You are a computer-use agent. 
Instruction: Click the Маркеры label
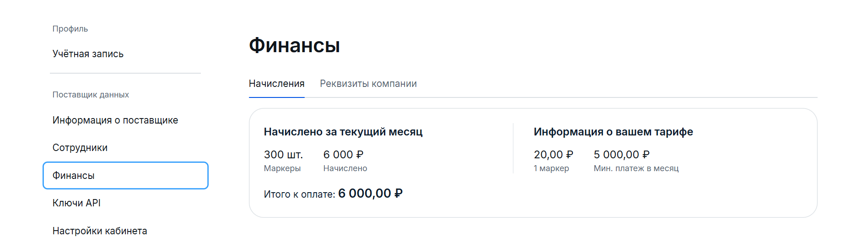pyautogui.click(x=282, y=168)
